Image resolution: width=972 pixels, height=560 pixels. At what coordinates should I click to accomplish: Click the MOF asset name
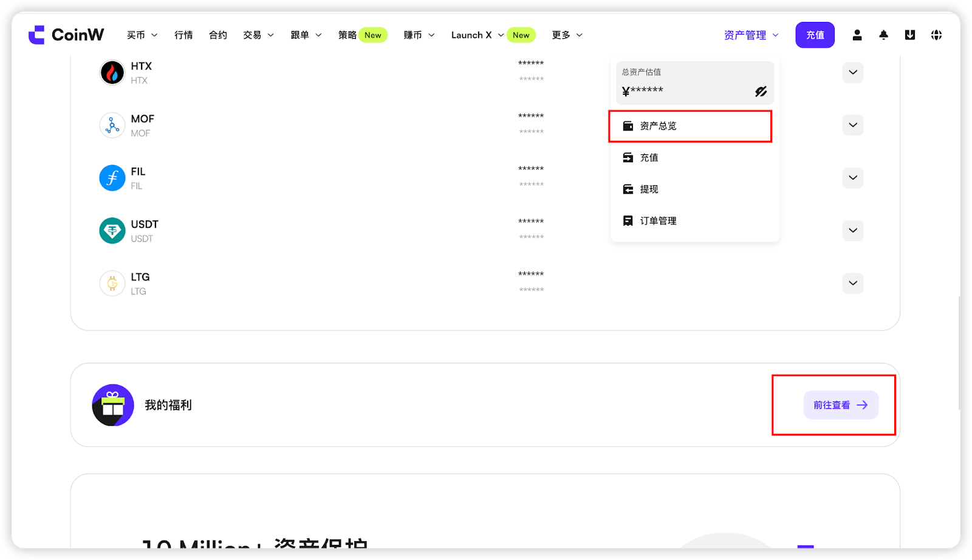tap(143, 119)
